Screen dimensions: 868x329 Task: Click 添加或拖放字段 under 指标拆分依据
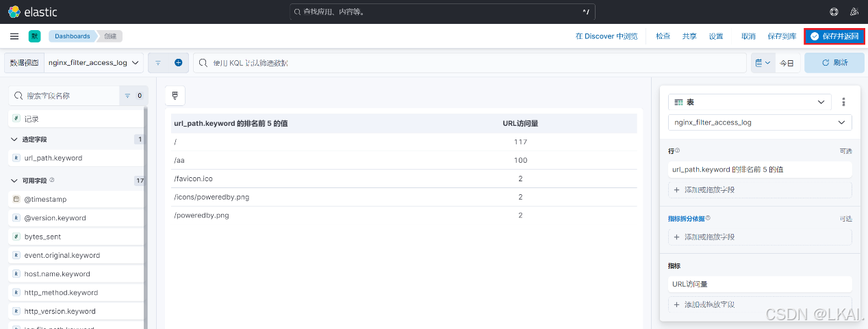[x=760, y=237]
